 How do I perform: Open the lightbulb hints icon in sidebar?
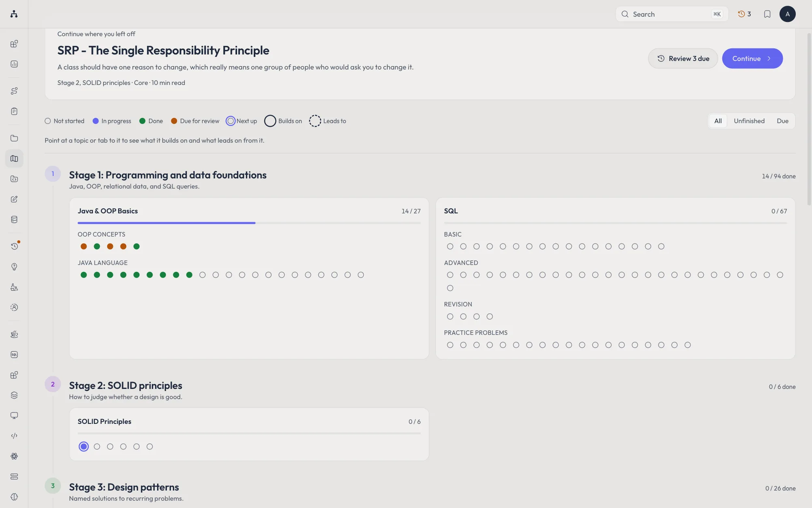pyautogui.click(x=14, y=267)
